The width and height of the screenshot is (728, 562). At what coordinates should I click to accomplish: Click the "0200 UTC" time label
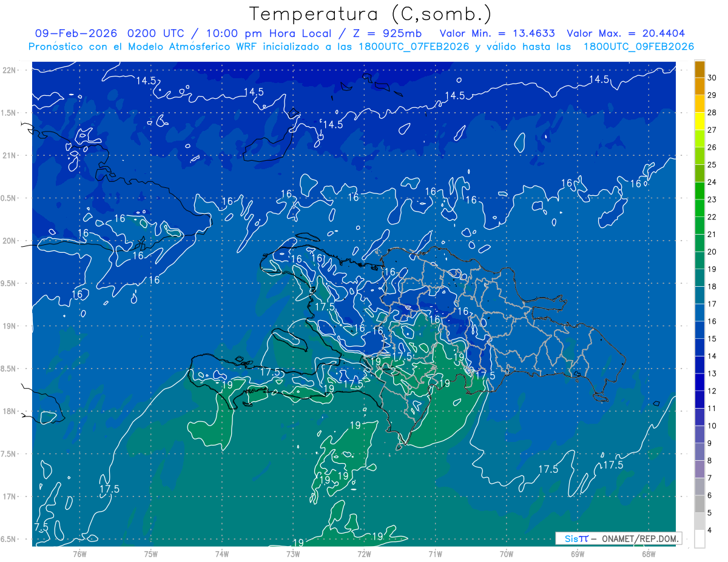point(157,33)
